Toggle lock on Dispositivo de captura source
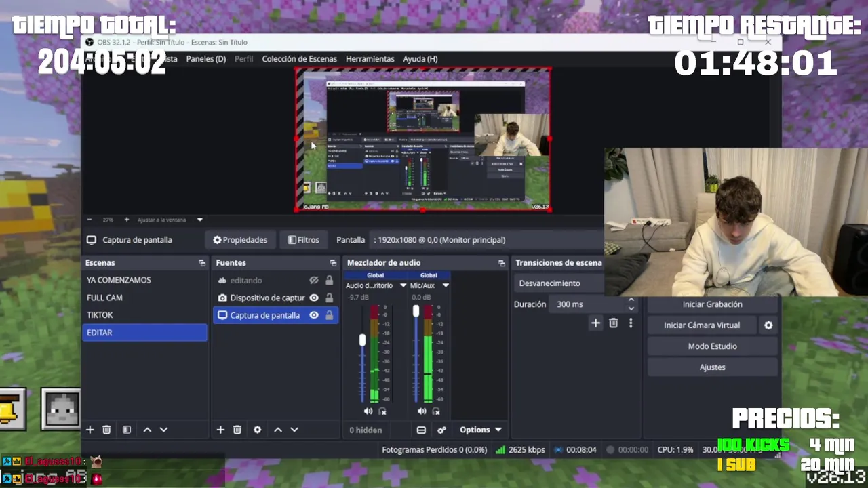Screen dimensions: 868x488 [329, 298]
